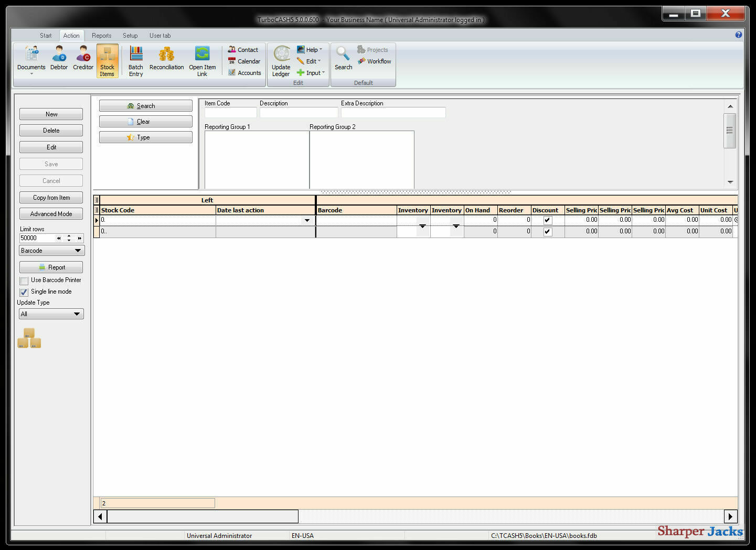Click the New button
This screenshot has height=550, width=756.
click(x=51, y=114)
